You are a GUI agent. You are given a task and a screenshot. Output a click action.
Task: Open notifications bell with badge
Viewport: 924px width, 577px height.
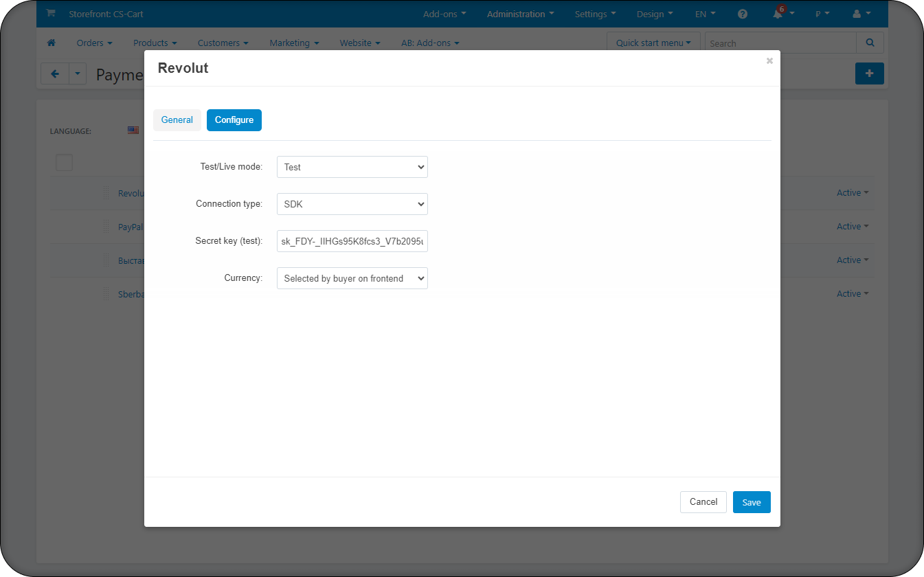click(782, 13)
